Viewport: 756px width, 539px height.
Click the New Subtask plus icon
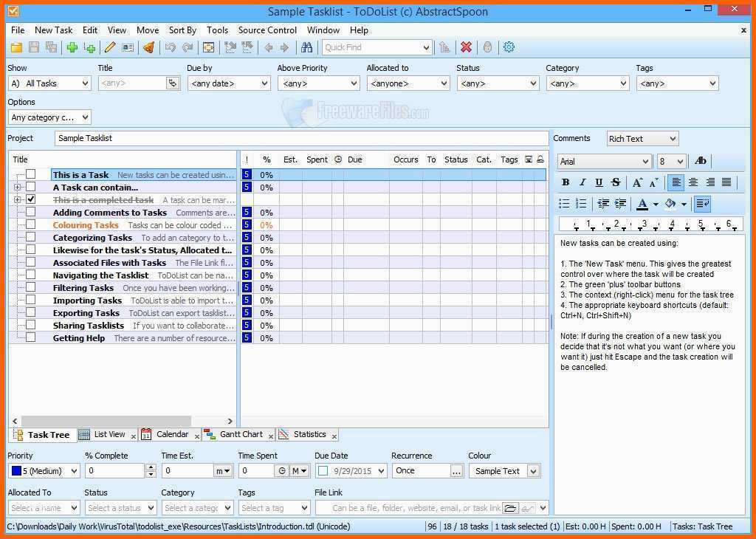click(89, 47)
